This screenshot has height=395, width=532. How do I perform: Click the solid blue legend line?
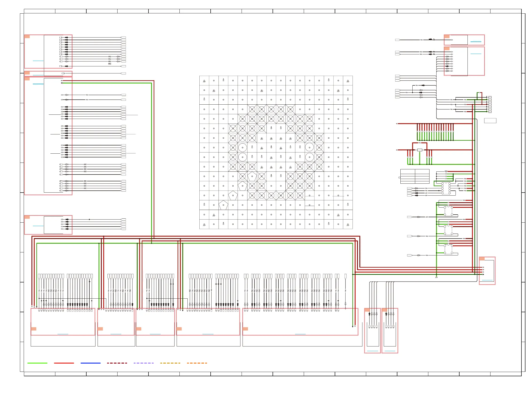click(90, 363)
